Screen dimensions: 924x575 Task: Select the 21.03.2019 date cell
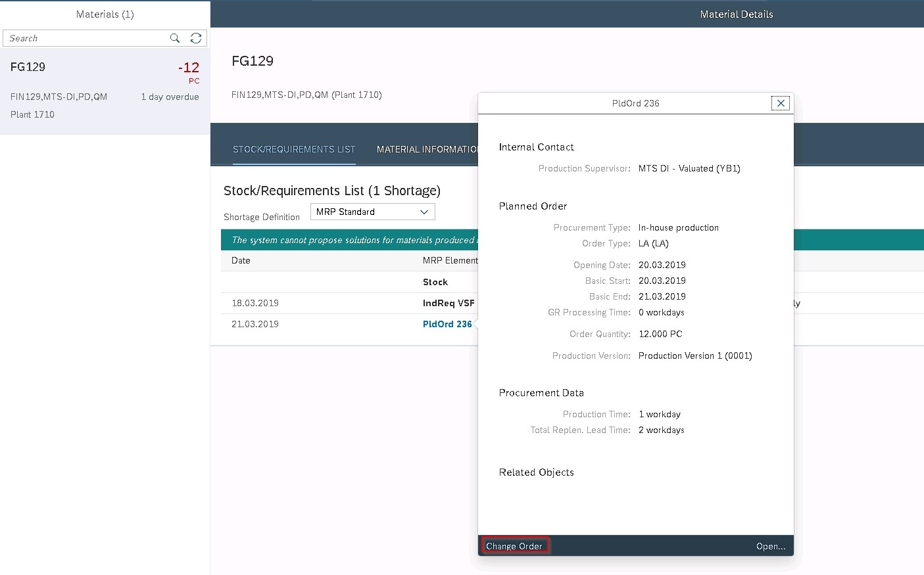coord(255,324)
